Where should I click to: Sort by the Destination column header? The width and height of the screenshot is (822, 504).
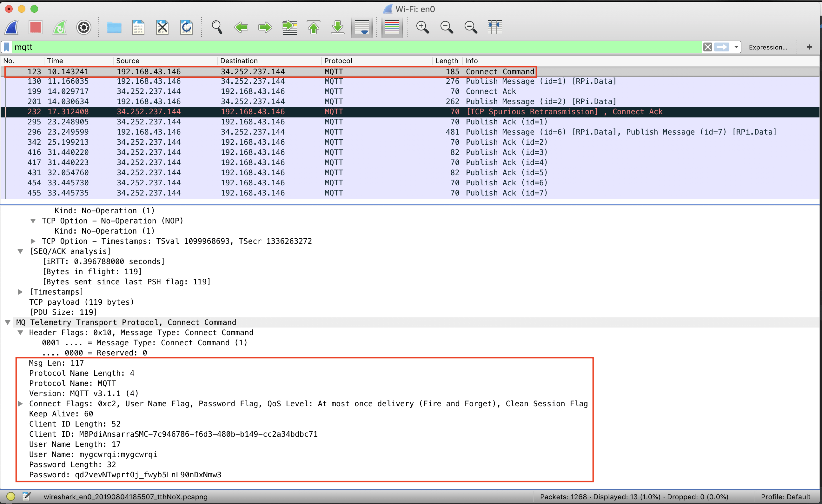[269, 61]
